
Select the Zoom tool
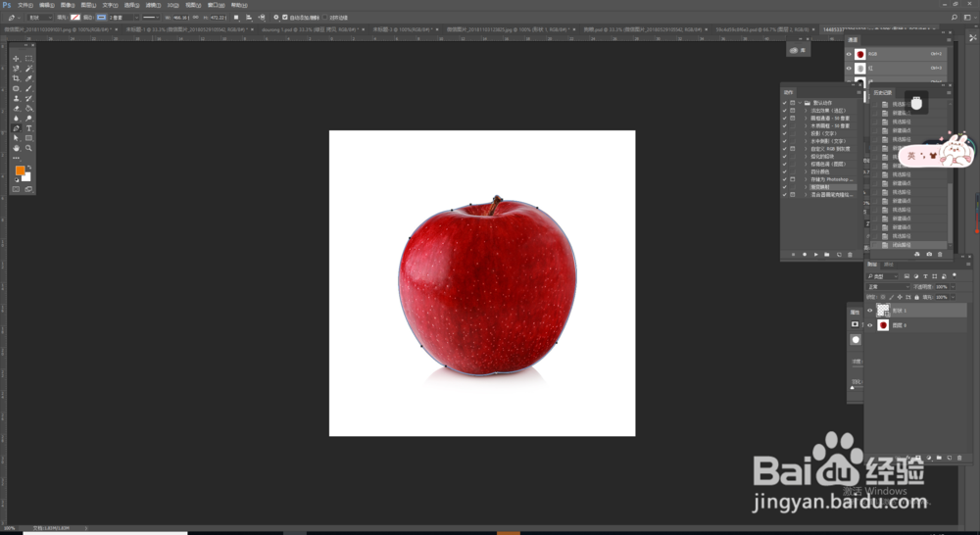28,148
